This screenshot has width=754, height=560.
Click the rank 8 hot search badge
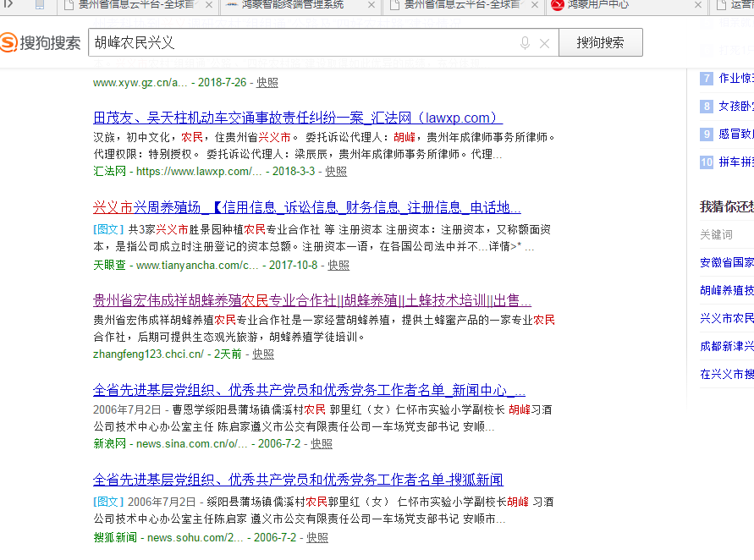click(x=707, y=107)
